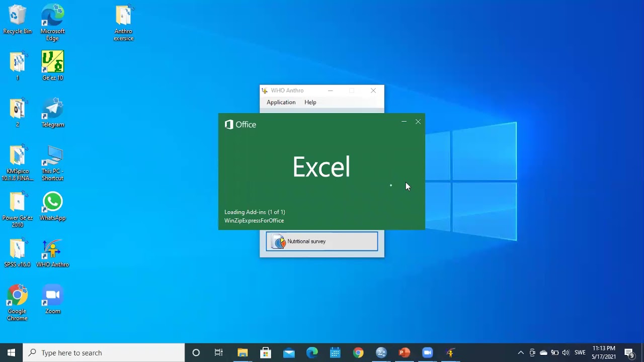Open the volume control tray icon
Image resolution: width=644 pixels, height=362 pixels.
(566, 352)
